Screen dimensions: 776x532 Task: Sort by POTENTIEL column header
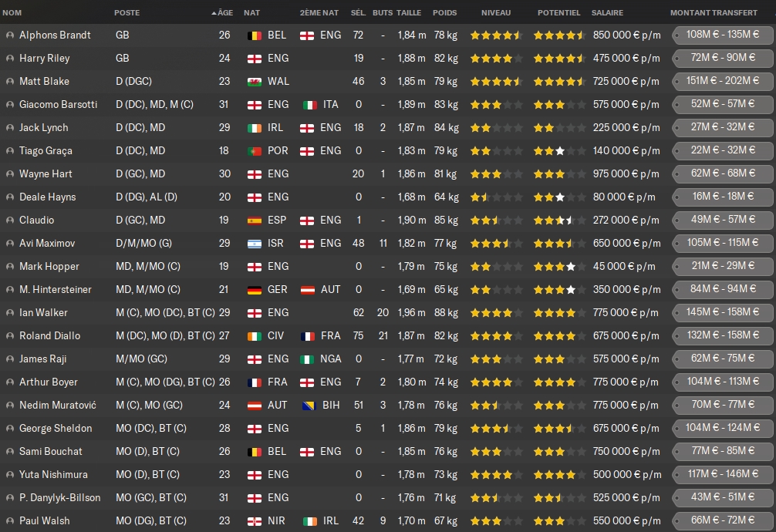(558, 13)
